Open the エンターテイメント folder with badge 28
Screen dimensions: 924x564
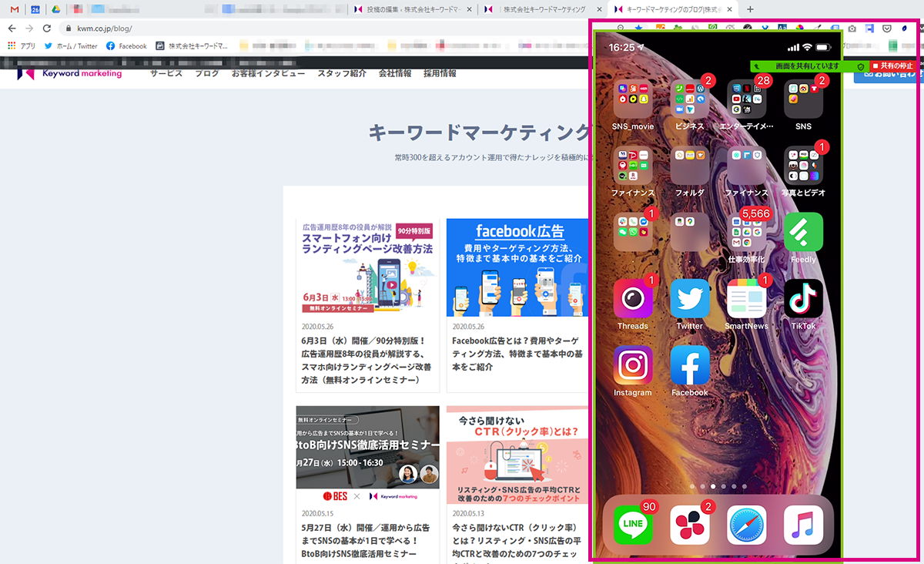(747, 99)
